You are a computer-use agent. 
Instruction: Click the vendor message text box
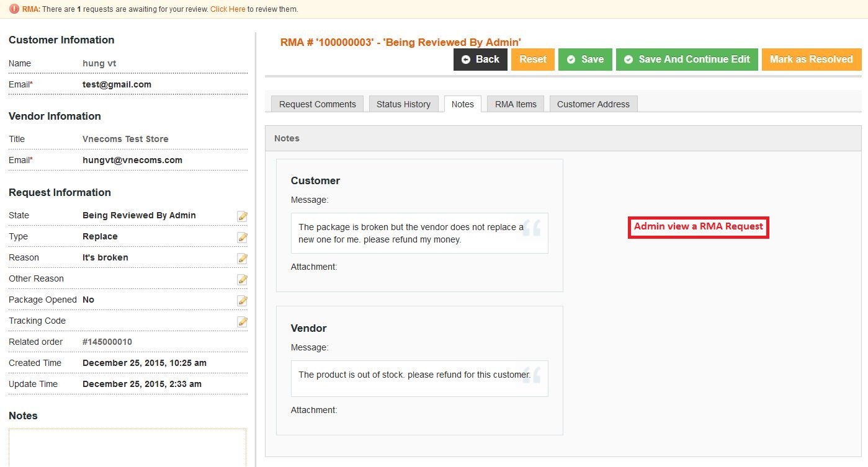coord(419,378)
